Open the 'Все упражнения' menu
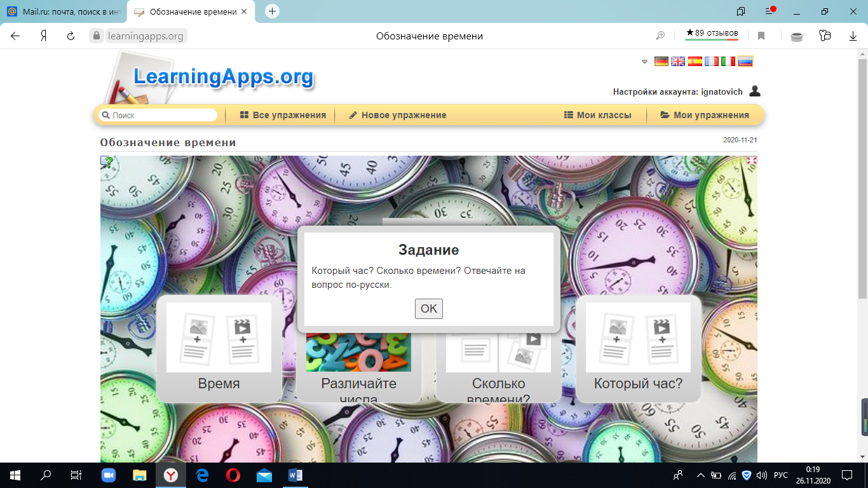 coord(283,115)
